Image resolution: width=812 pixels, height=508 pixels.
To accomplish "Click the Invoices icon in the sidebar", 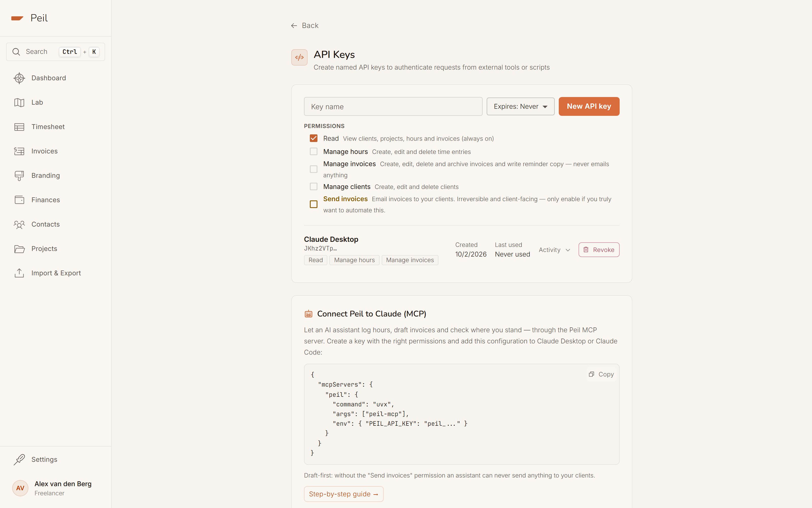I will 19,151.
